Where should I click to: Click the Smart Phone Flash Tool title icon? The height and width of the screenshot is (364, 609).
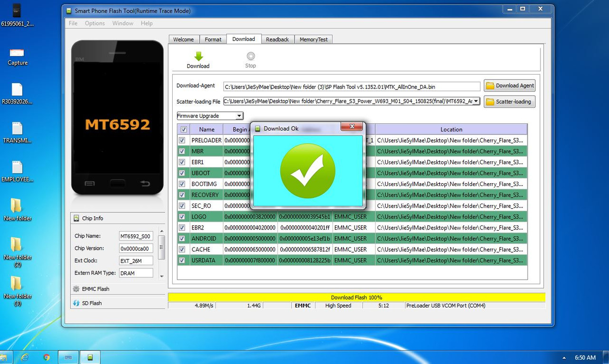click(x=69, y=10)
